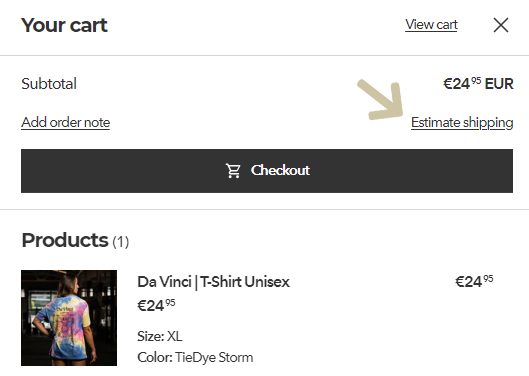
Task: Click the shopping cart icon inside Checkout button
Action: 233,170
